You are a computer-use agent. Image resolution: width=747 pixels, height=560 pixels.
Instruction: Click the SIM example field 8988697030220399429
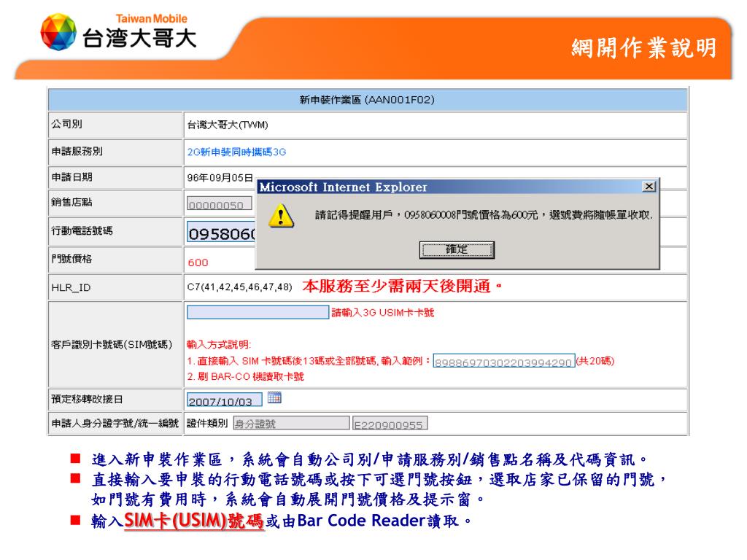[x=503, y=361]
